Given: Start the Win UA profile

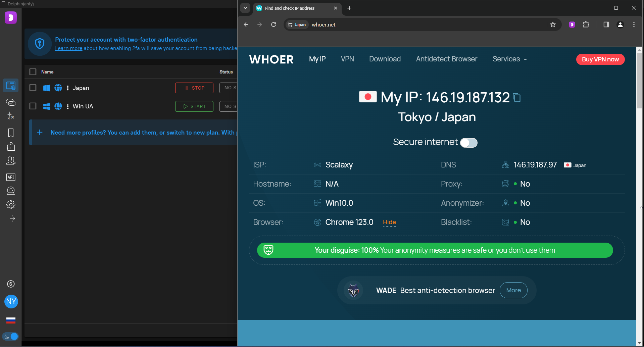Looking at the screenshot, I should tap(194, 106).
